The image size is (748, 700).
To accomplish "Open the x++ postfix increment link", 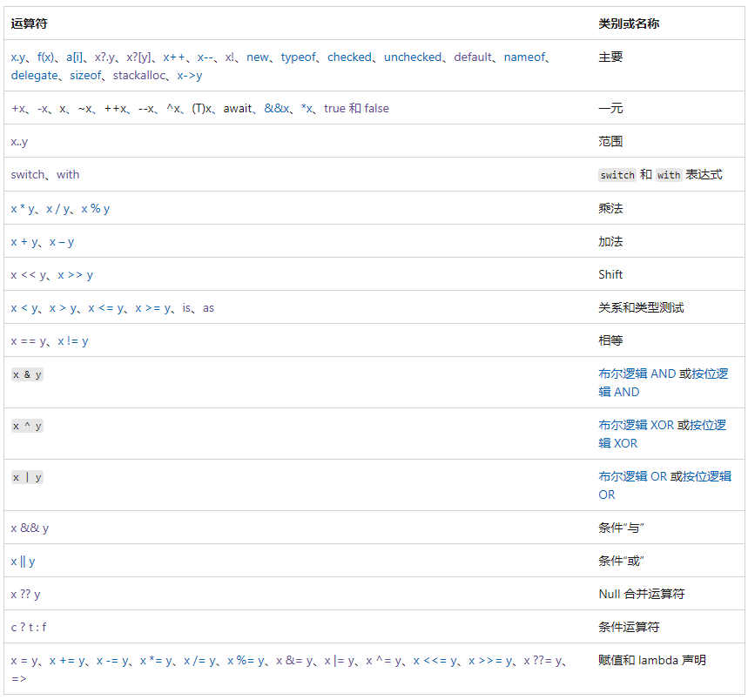I will click(173, 57).
